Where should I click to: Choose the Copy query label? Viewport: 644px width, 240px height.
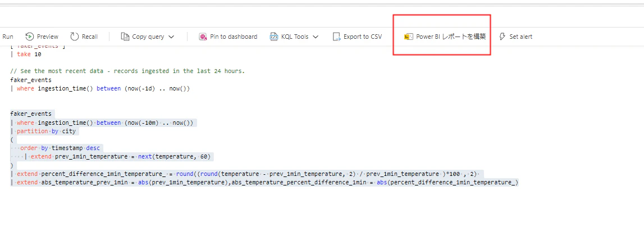[148, 37]
